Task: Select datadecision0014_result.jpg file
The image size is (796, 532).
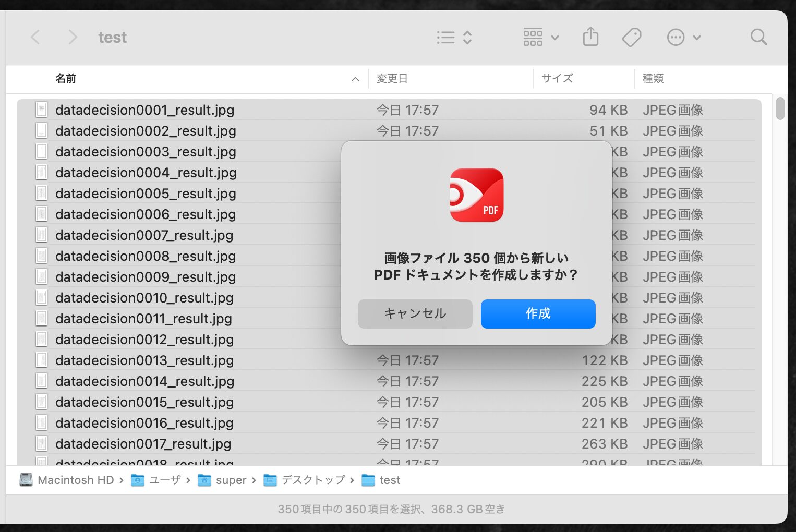Action: coord(144,381)
